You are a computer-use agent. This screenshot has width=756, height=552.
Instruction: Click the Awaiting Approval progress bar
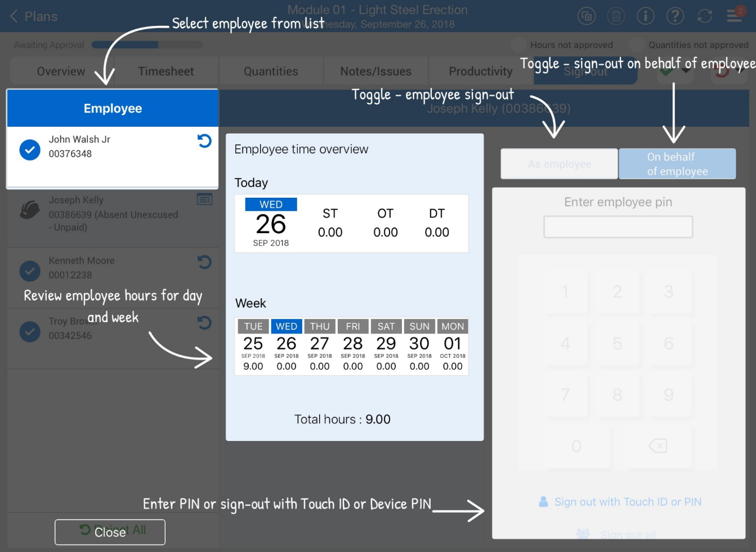click(x=146, y=45)
